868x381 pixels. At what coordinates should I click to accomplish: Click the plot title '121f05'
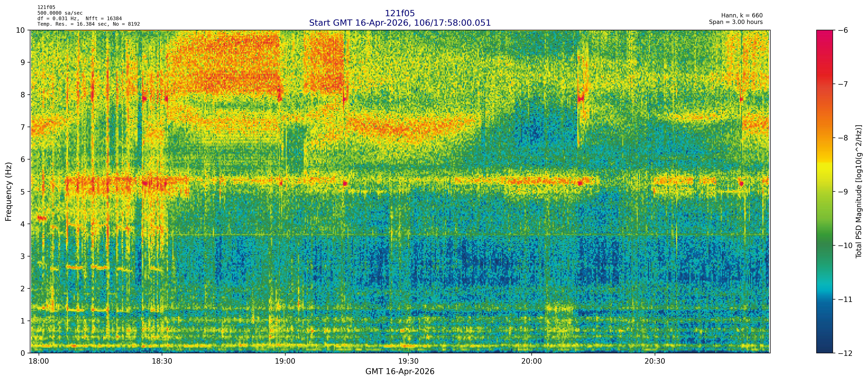400,13
